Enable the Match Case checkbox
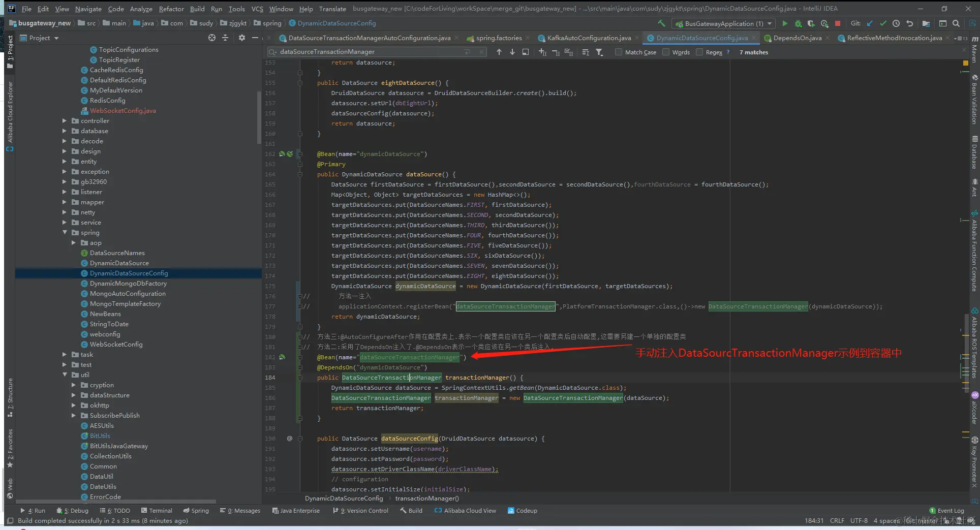This screenshot has height=530, width=980. (x=619, y=52)
